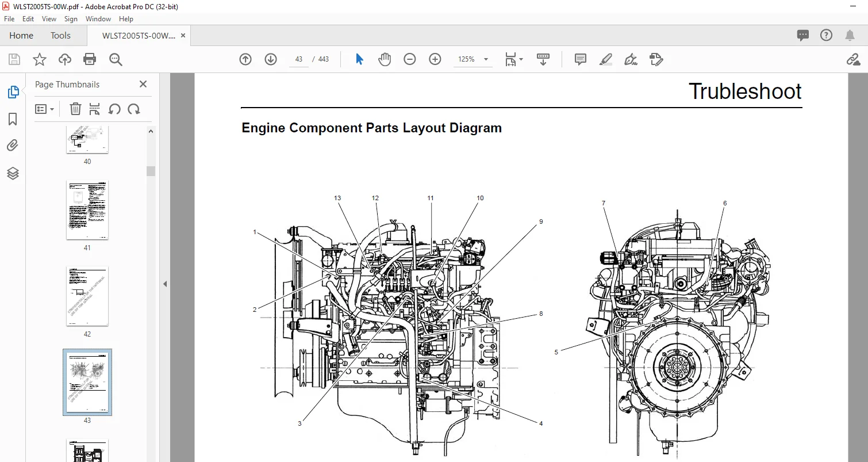Viewport: 868px width, 462px height.
Task: Click the 'Page Thumbnails' panel title
Action: (x=67, y=85)
